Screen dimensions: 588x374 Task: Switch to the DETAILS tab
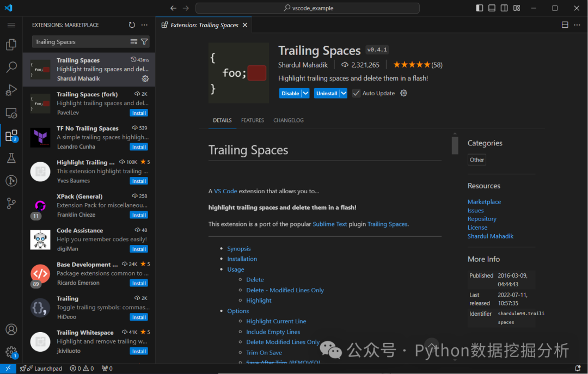tap(222, 120)
